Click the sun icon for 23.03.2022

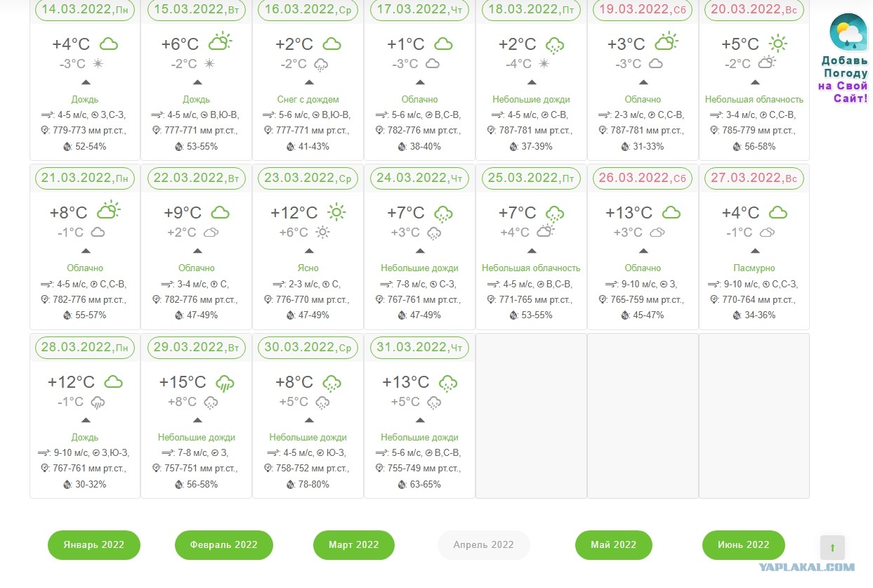click(x=337, y=212)
